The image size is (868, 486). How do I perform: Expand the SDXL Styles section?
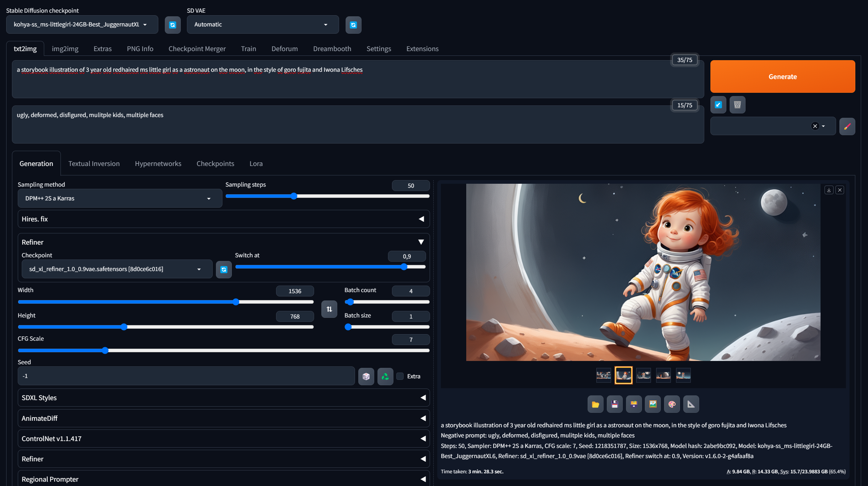(224, 398)
